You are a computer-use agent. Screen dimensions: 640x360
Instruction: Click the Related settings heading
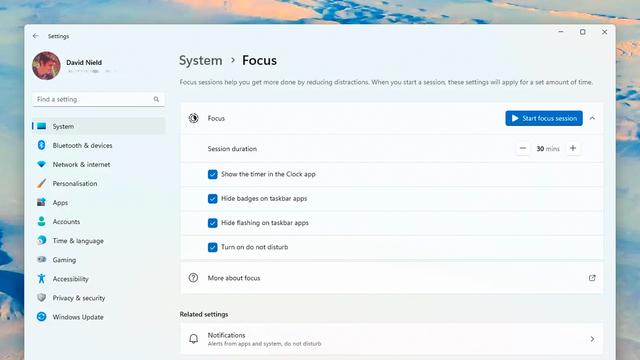click(204, 314)
